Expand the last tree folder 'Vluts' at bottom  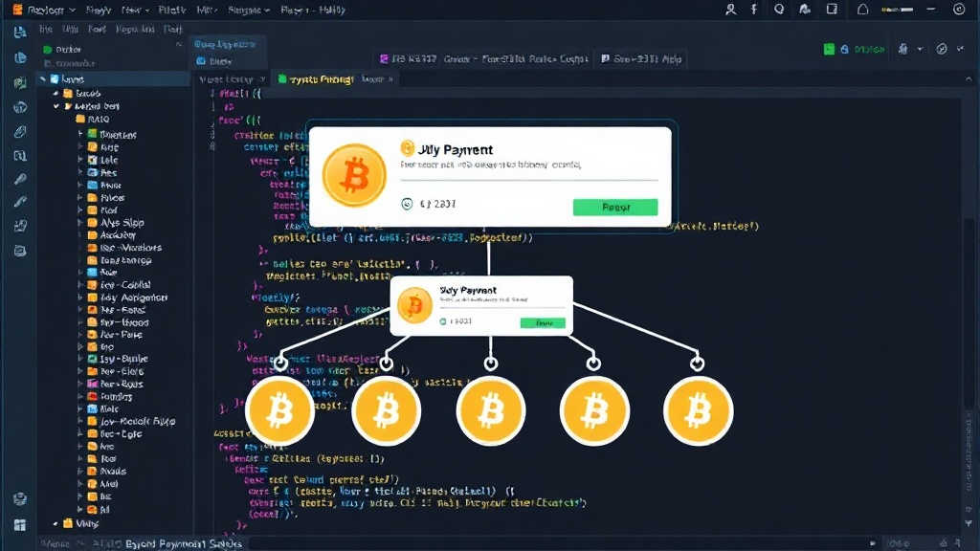pos(56,523)
